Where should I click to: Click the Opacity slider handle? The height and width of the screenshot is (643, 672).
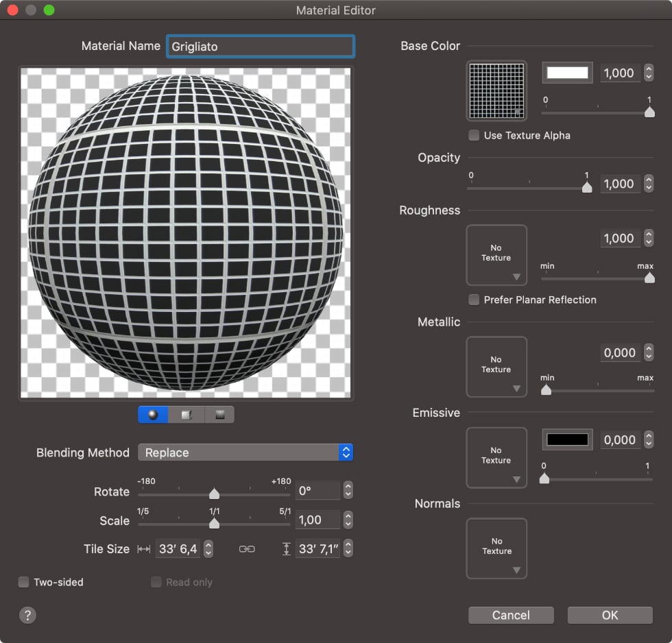click(x=587, y=187)
